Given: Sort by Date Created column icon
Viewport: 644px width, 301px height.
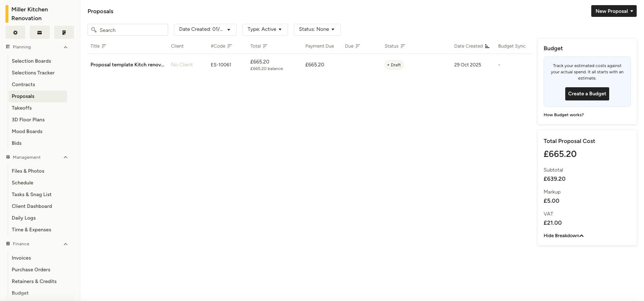Looking at the screenshot, I should click(x=487, y=46).
